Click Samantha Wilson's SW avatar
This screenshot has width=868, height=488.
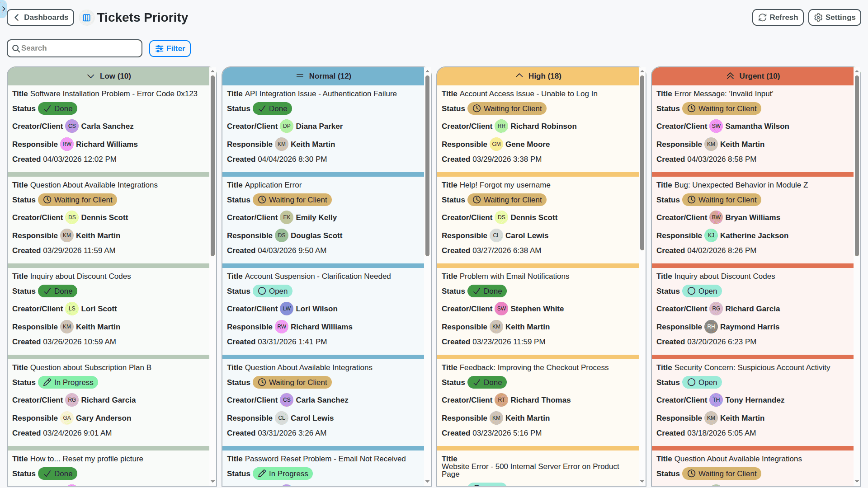(716, 126)
